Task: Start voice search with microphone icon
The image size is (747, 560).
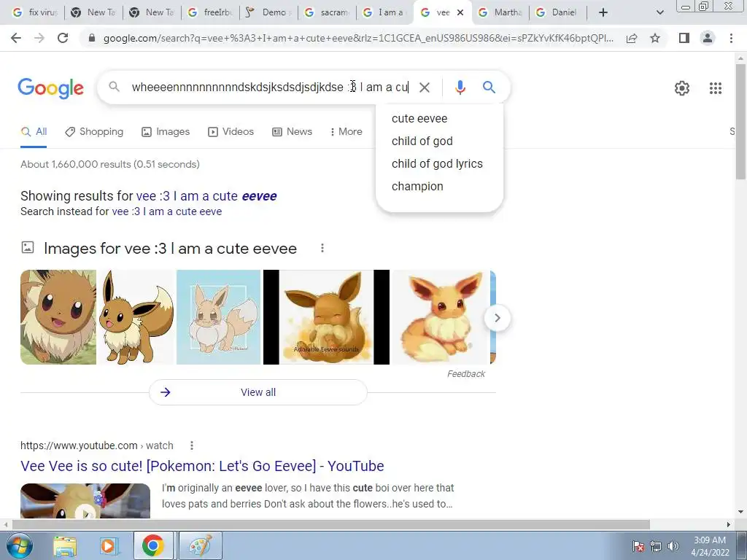Action: 460,87
